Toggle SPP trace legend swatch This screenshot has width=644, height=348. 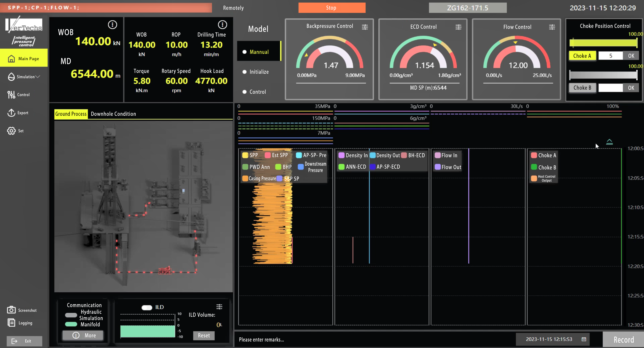point(245,155)
